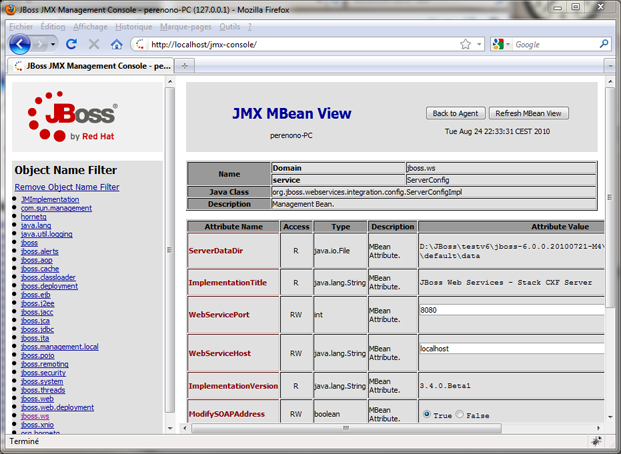Click the Remove Object Name Filter link
The height and width of the screenshot is (454, 621).
(67, 187)
